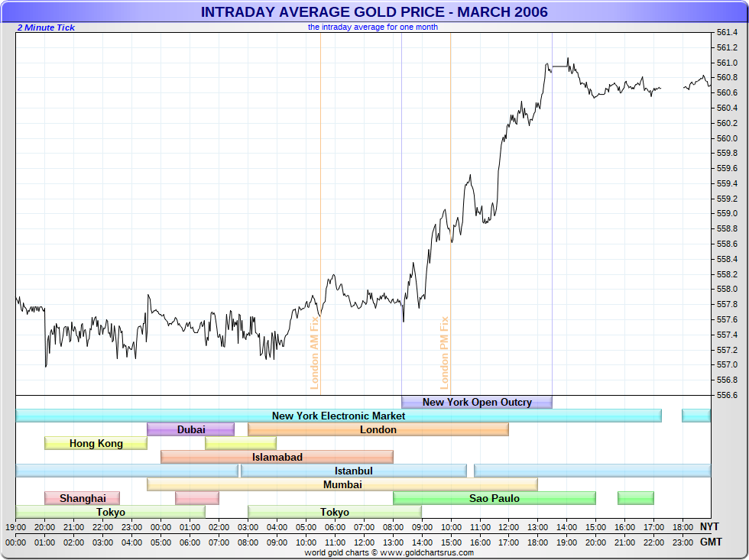Click the chart title 'INTRADAY AVERAGE GOLD PRICE - MARCH 2006'
The height and width of the screenshot is (560, 749).
(x=374, y=12)
